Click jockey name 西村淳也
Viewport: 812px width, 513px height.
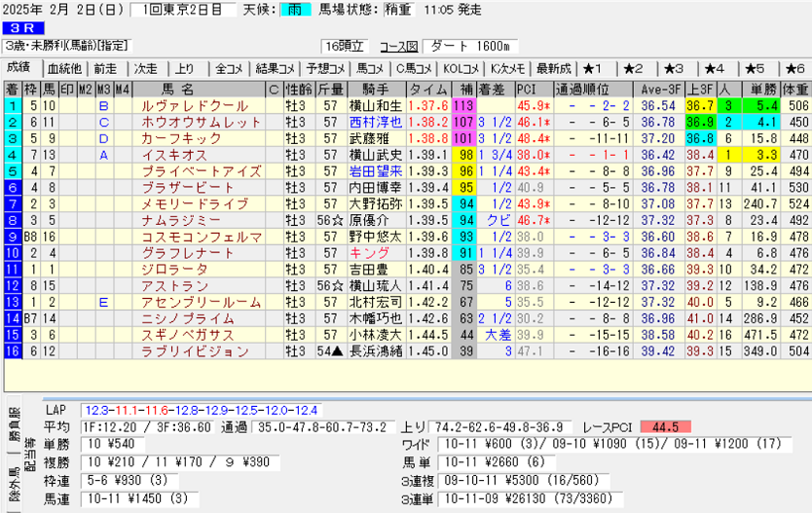click(x=375, y=123)
